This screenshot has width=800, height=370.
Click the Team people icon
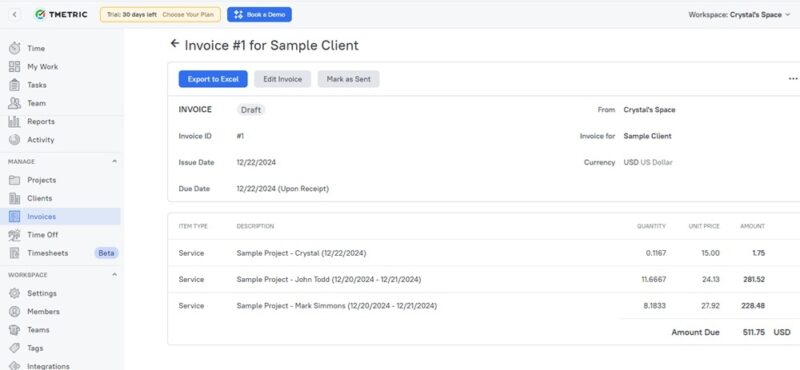(14, 103)
